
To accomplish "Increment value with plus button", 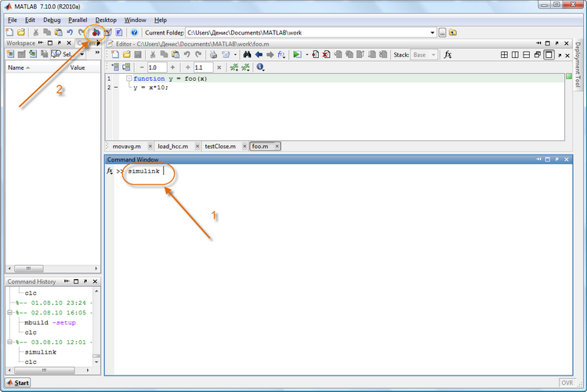I will [x=172, y=67].
